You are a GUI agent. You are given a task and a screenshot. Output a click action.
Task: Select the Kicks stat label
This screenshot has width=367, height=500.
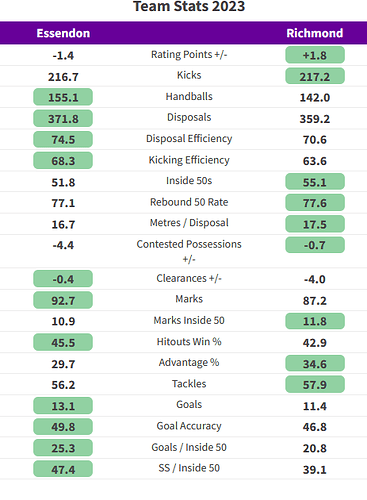pyautogui.click(x=189, y=75)
